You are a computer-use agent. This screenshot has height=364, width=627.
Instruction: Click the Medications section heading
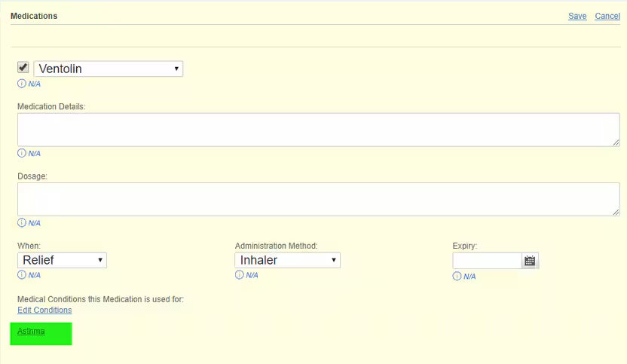click(34, 16)
